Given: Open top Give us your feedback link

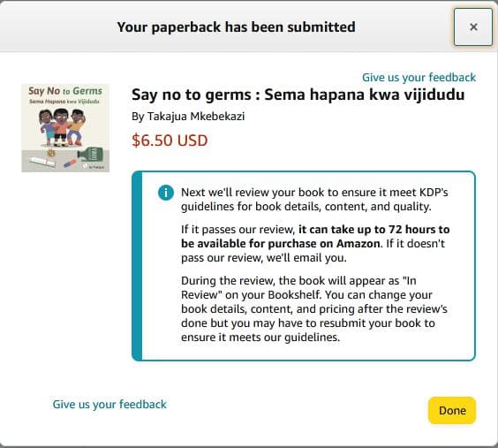Looking at the screenshot, I should [419, 77].
